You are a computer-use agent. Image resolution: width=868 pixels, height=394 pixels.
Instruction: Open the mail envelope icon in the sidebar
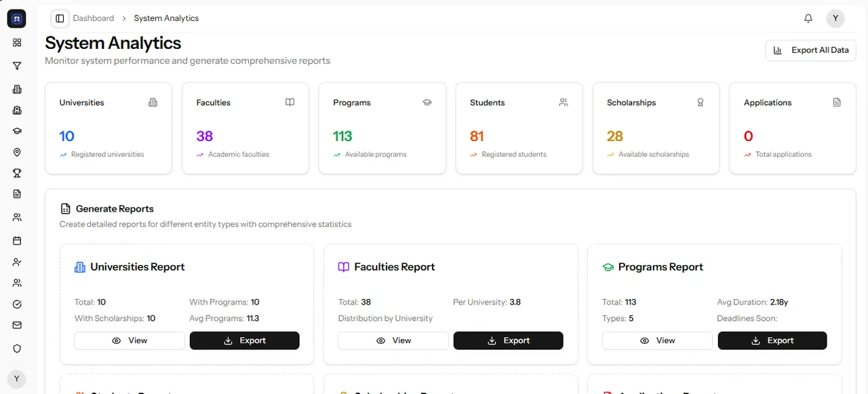tap(17, 326)
